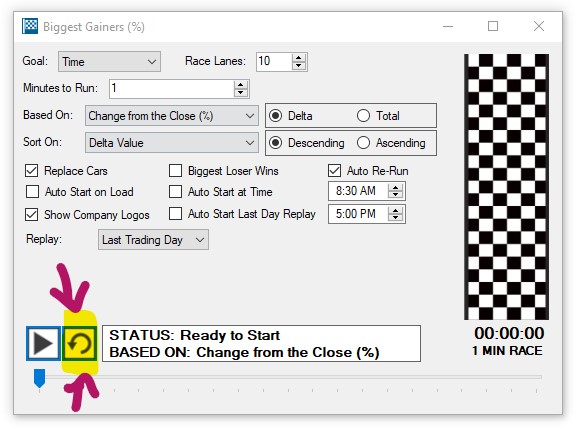Decrease Minutes to Run with the down arrow

[241, 92]
